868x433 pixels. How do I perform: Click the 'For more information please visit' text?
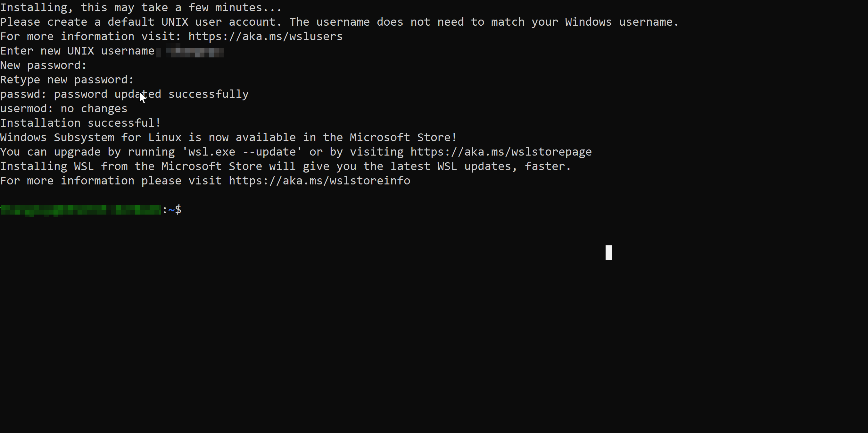[x=111, y=181]
